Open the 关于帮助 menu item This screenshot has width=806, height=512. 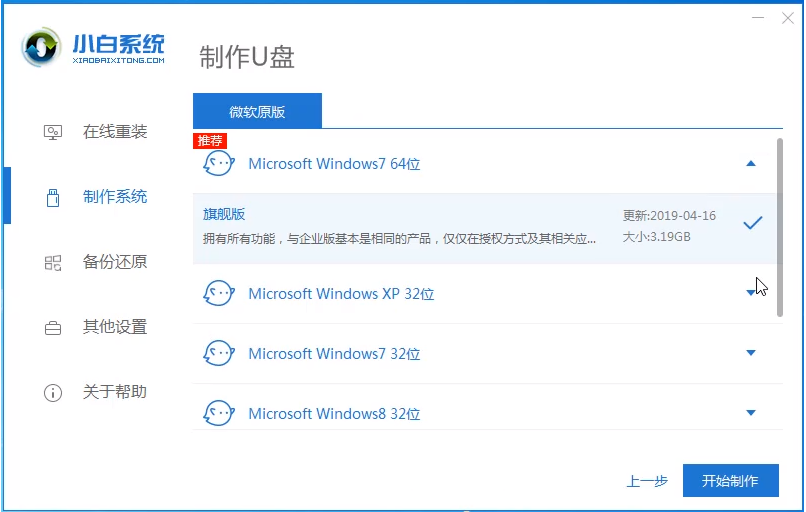point(115,392)
